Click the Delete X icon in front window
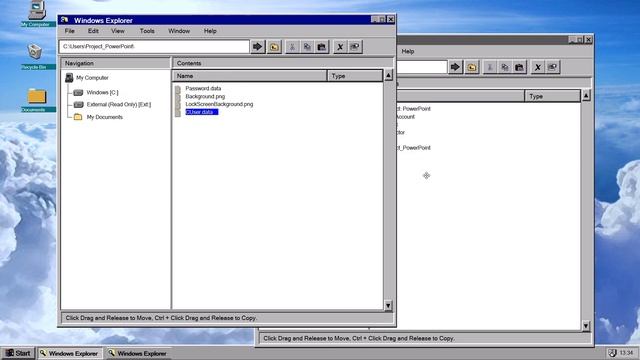Image resolution: width=640 pixels, height=360 pixels. (340, 47)
